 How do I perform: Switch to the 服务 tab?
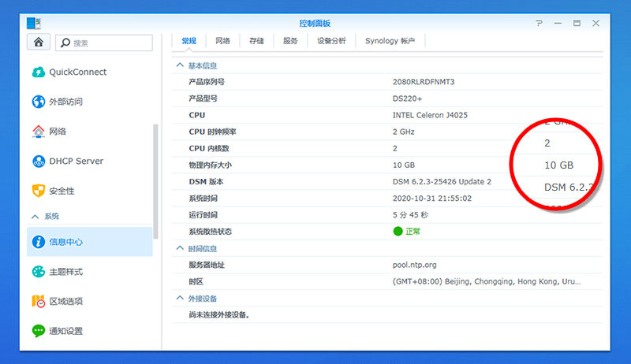pyautogui.click(x=290, y=41)
